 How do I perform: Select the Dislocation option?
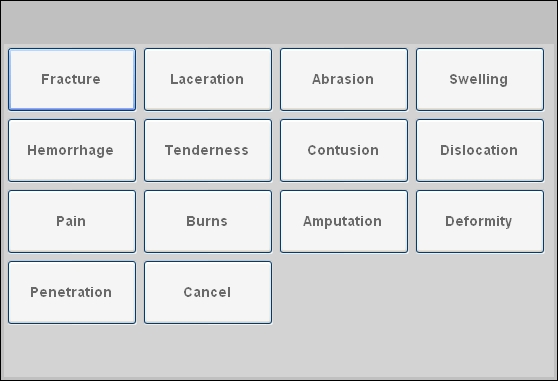pyautogui.click(x=480, y=150)
